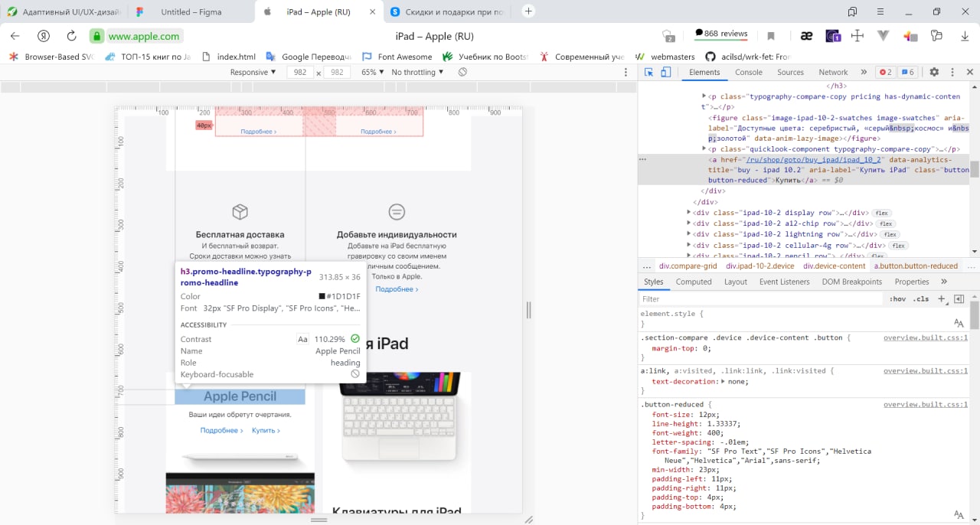Close the DevTools panel with the X
This screenshot has height=525, width=980.
click(970, 72)
